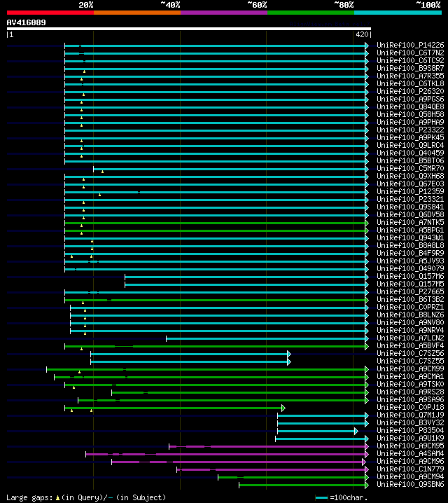This screenshot has width=448, height=503.
Task: Click the UniRef100_B6T3B2 label
Action: (410, 299)
